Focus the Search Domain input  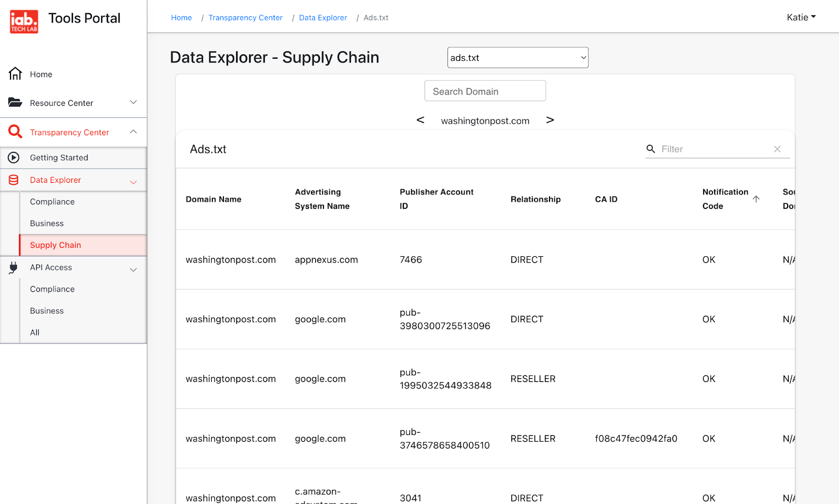pyautogui.click(x=485, y=91)
